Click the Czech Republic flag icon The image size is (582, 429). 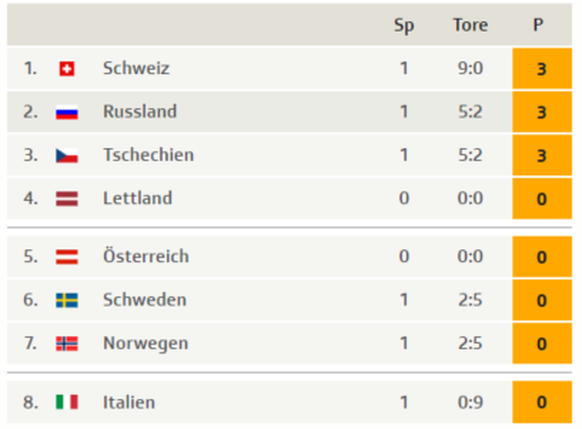click(x=67, y=155)
